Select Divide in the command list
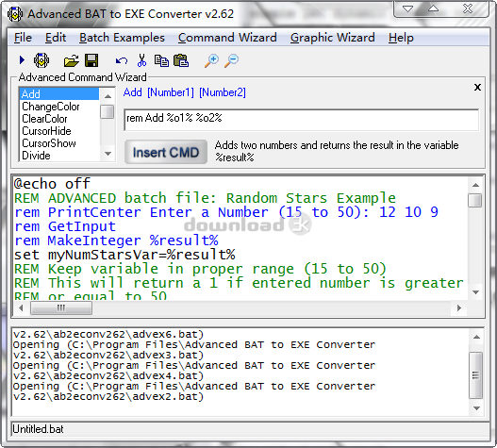Screen dimensions: 497x448 tap(59, 156)
